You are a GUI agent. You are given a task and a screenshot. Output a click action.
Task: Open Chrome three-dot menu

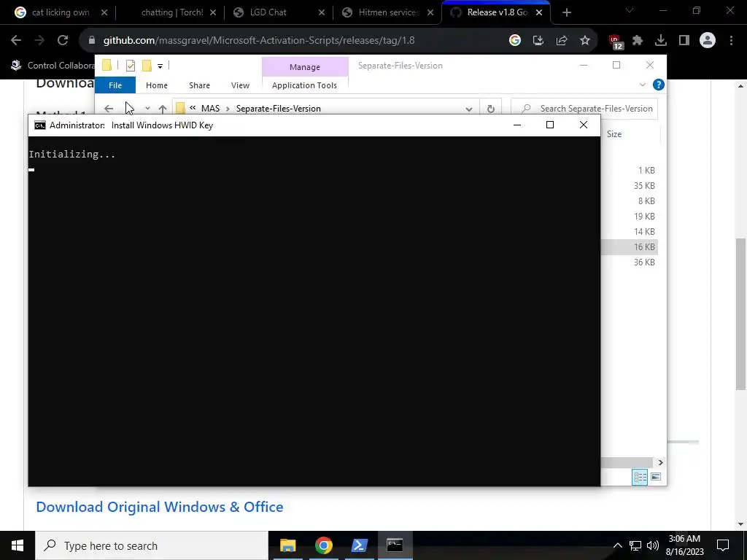[x=731, y=41]
